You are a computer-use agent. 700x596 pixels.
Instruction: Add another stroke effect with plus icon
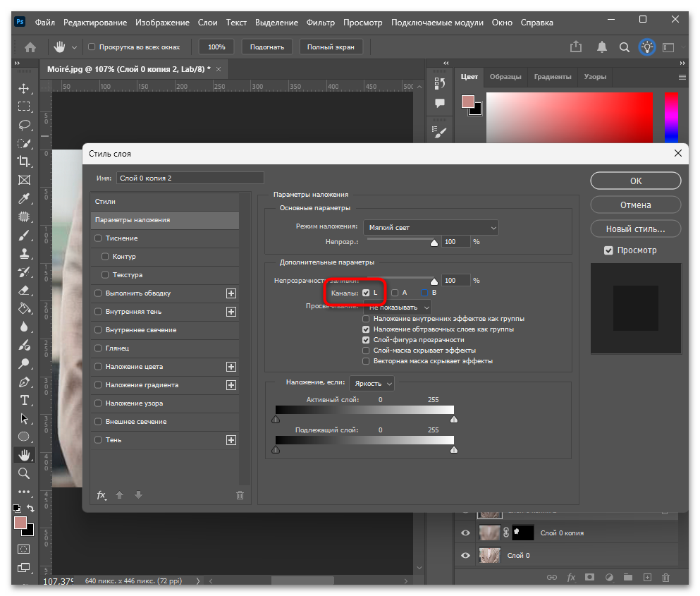(x=231, y=293)
